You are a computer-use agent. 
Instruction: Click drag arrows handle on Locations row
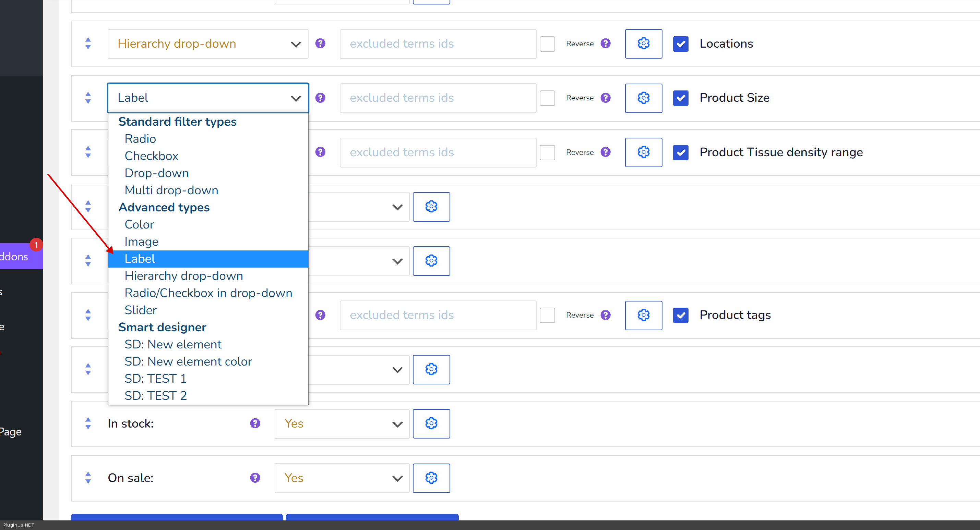(88, 44)
